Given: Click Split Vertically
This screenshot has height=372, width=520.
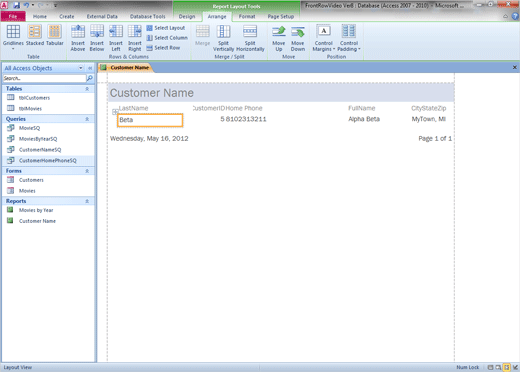Looking at the screenshot, I should point(223,38).
